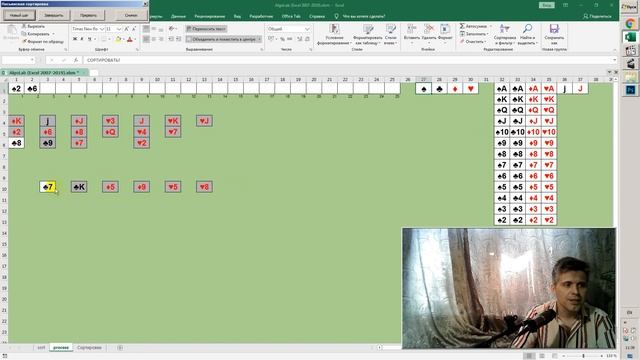Viewport: 640px width, 360px height.
Task: Click the Cut (Вырезать) scissors icon
Action: 24,26
